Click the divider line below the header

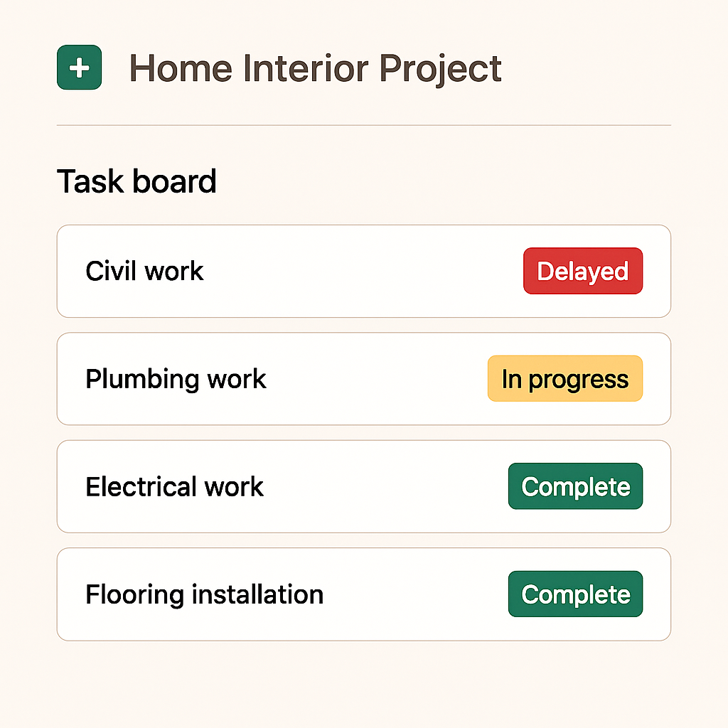[x=364, y=125]
